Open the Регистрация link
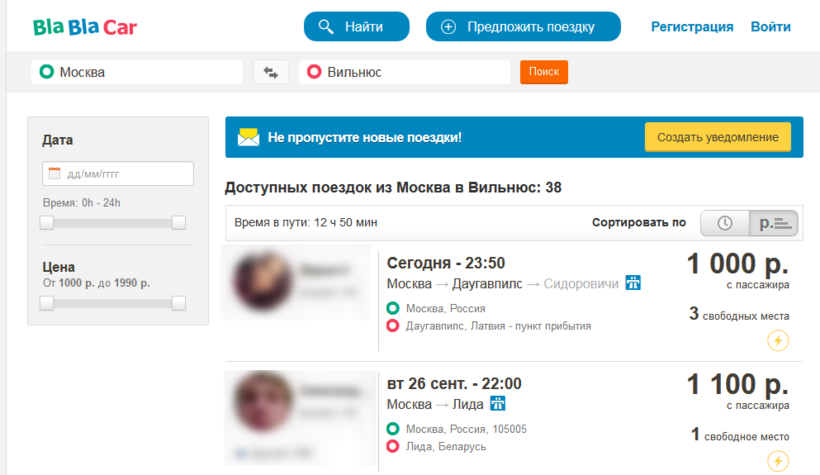Screen dimensions: 820x475 tap(692, 27)
